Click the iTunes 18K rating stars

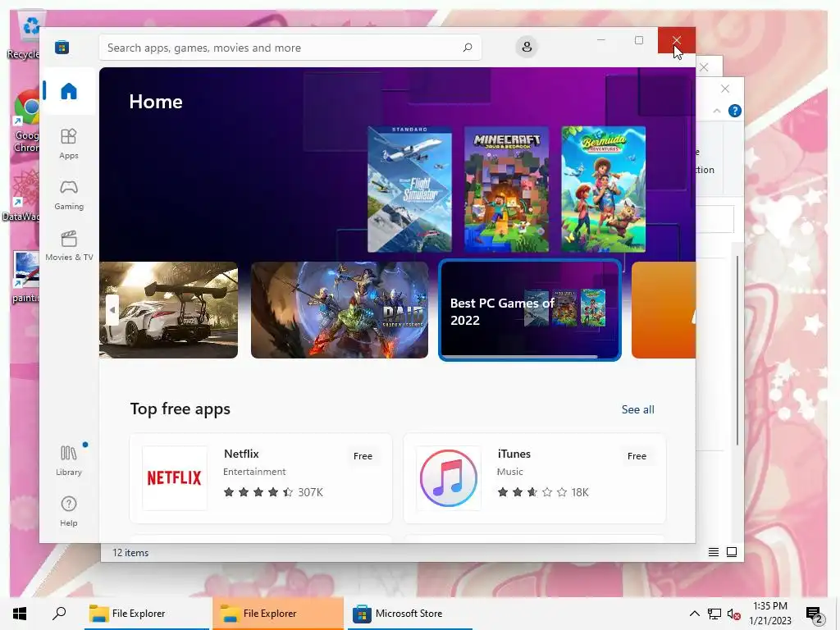pyautogui.click(x=532, y=492)
